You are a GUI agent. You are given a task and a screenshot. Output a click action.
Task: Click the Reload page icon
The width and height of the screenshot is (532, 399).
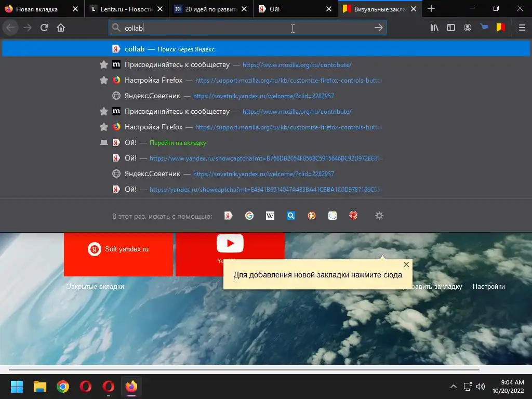pos(44,28)
